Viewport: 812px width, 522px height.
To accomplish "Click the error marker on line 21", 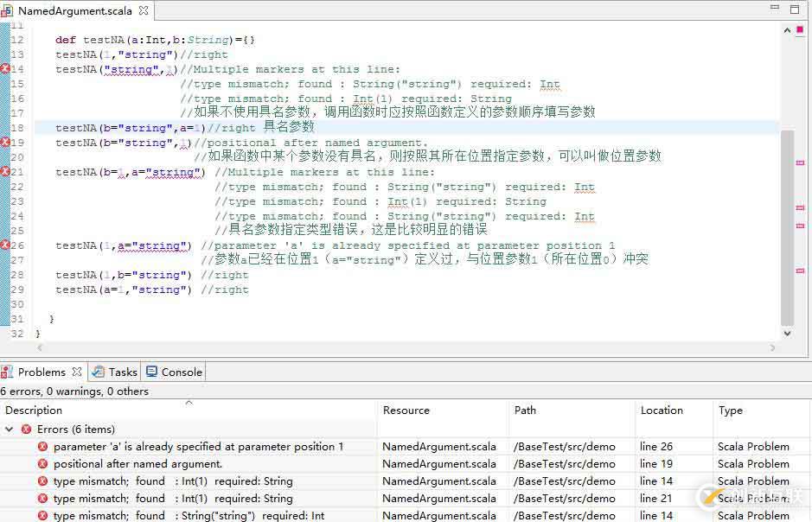I will pyautogui.click(x=5, y=172).
